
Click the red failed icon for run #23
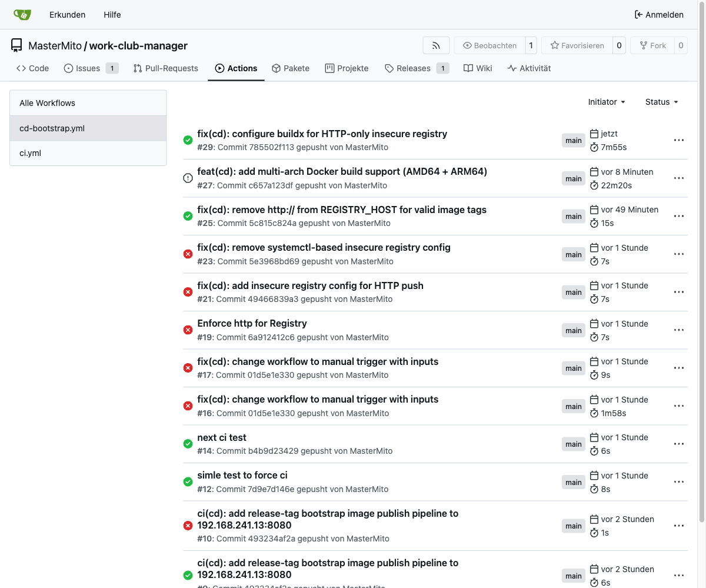click(x=188, y=254)
